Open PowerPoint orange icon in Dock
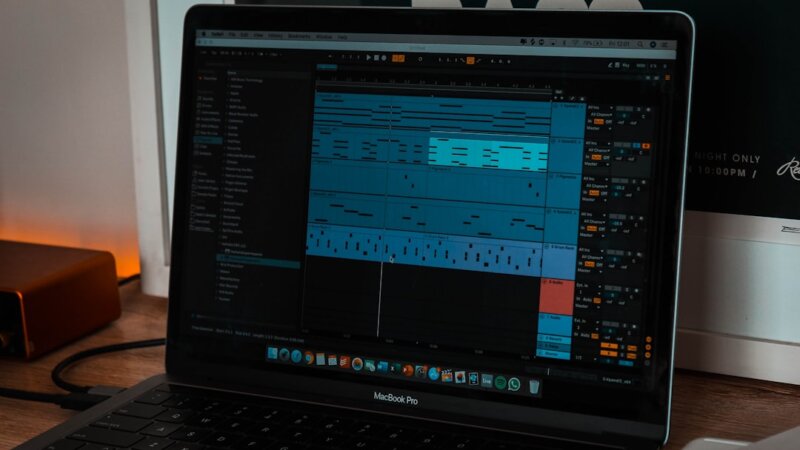800x450 pixels. 408,370
